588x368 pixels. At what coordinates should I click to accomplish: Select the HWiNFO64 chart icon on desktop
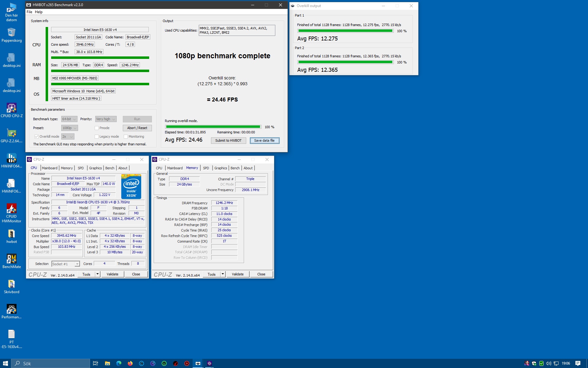tap(12, 161)
